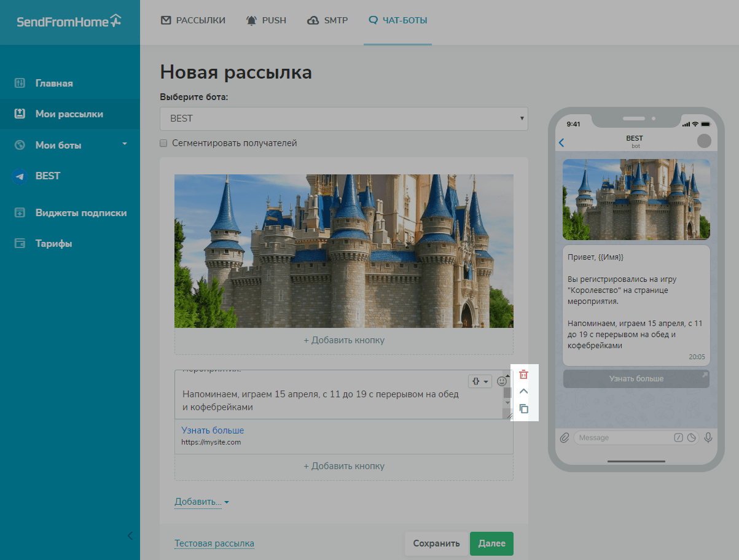Move block up with the chevron icon
The height and width of the screenshot is (560, 739).
pos(523,391)
